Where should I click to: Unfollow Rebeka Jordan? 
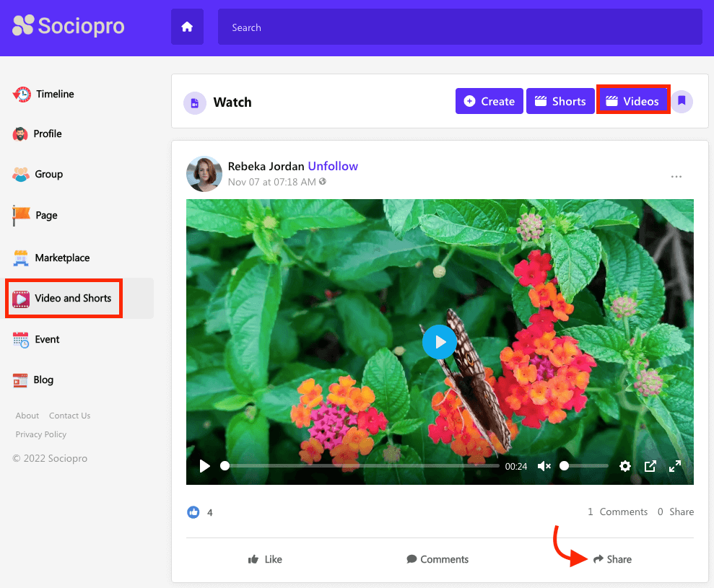click(x=333, y=166)
